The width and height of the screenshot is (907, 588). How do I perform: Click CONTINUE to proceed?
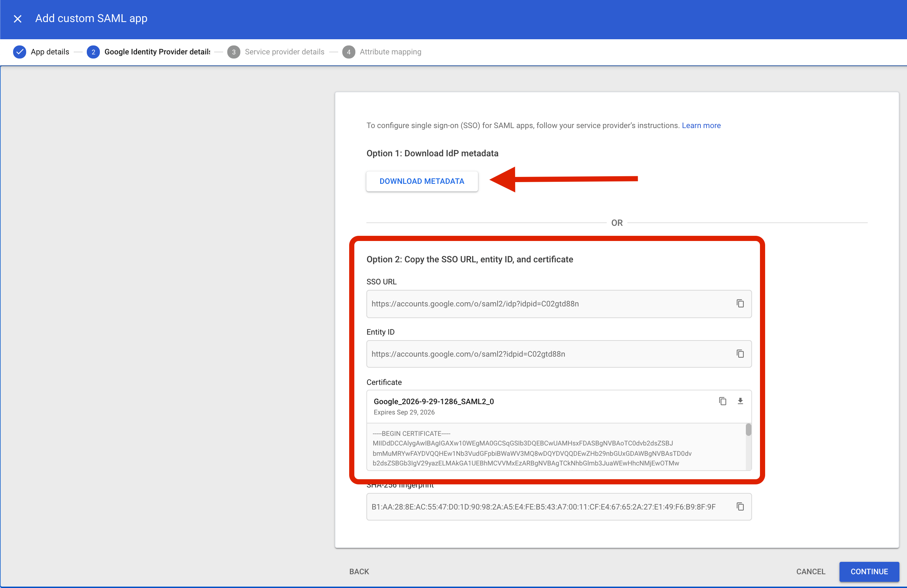tap(869, 571)
